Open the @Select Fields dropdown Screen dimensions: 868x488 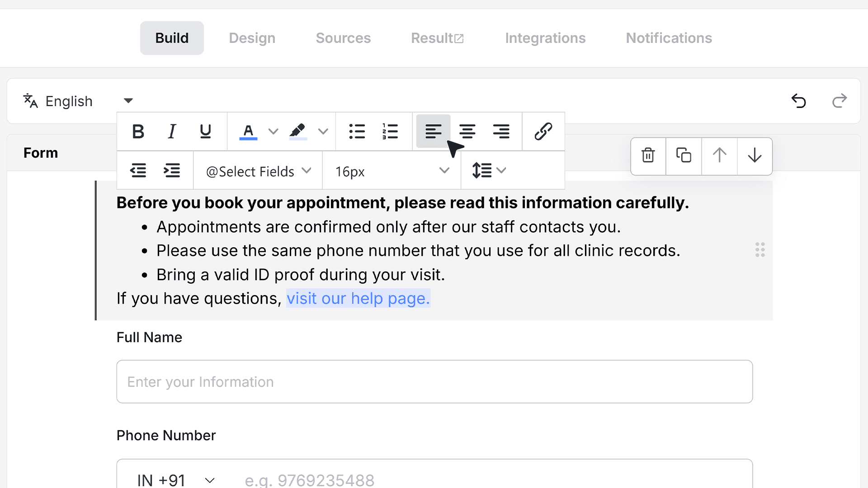point(258,171)
